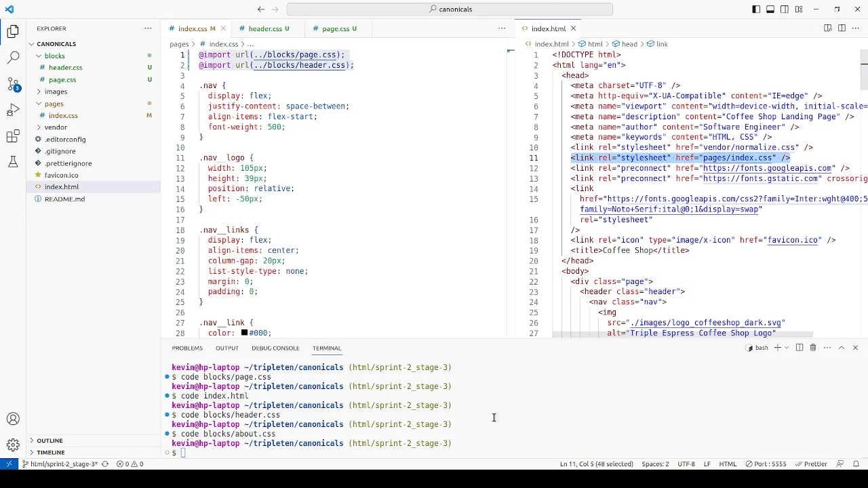Open the Source Control view

pyautogui.click(x=13, y=84)
